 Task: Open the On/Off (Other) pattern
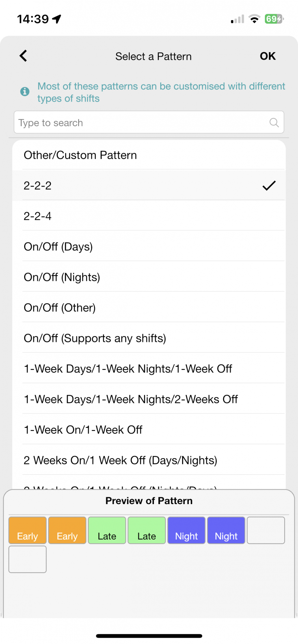pyautogui.click(x=149, y=307)
